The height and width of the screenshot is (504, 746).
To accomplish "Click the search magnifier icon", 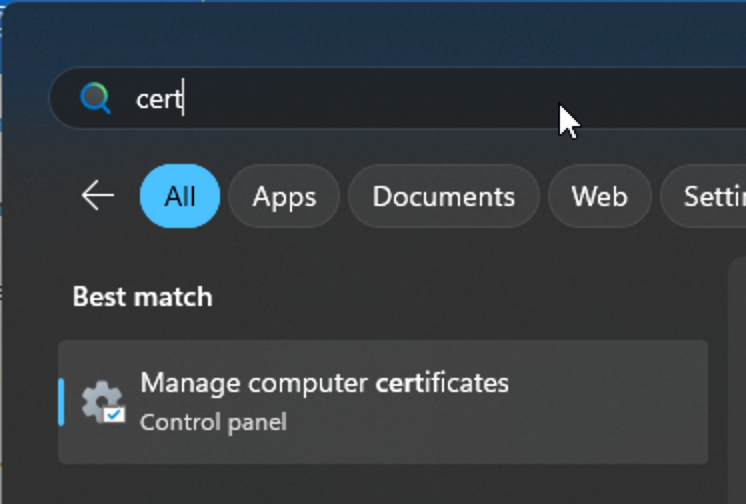I will click(x=96, y=98).
